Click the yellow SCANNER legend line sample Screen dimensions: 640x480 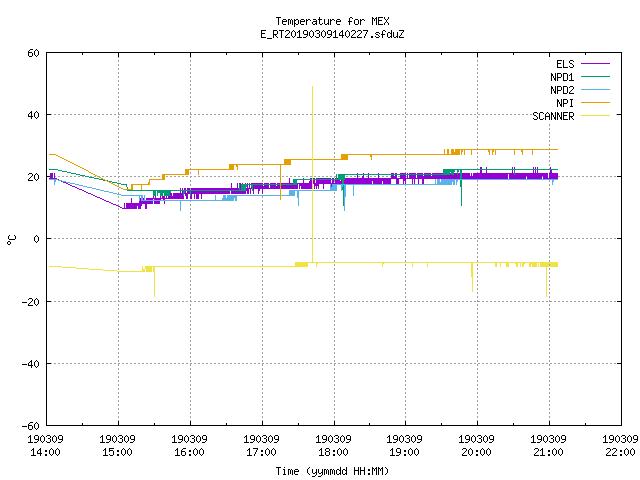tap(595, 116)
